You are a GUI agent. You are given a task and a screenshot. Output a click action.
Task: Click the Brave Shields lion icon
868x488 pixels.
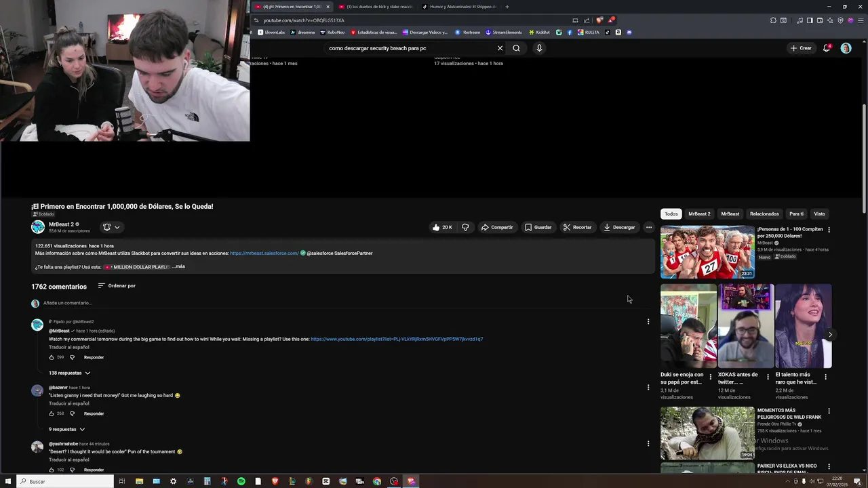click(599, 20)
